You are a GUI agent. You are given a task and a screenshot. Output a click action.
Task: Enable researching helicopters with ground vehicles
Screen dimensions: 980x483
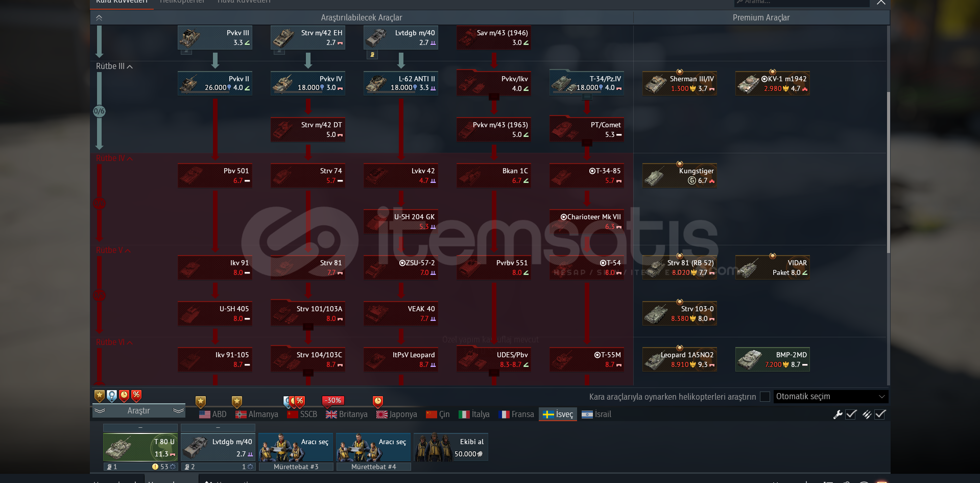765,397
